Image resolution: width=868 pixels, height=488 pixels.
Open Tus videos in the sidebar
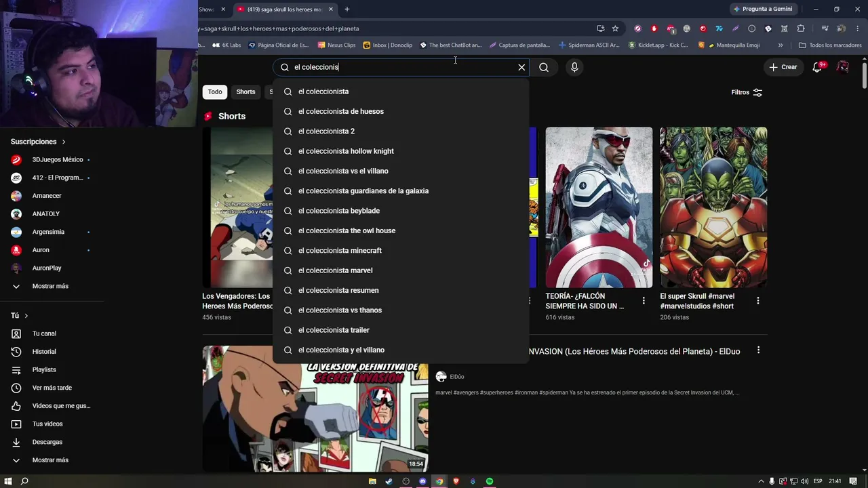click(47, 424)
